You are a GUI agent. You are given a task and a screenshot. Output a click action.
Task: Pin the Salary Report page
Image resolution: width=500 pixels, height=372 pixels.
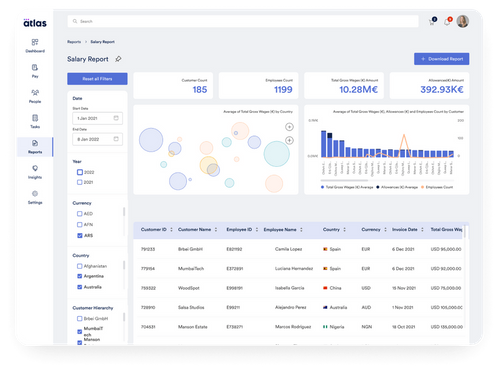point(118,59)
